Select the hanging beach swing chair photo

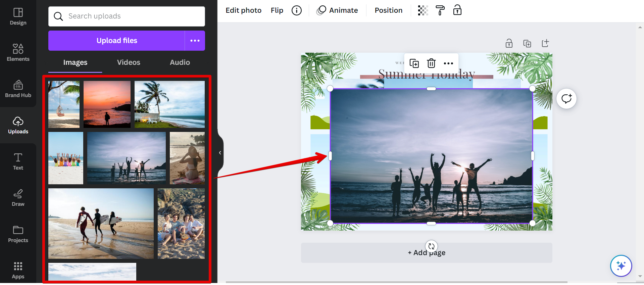(64, 104)
